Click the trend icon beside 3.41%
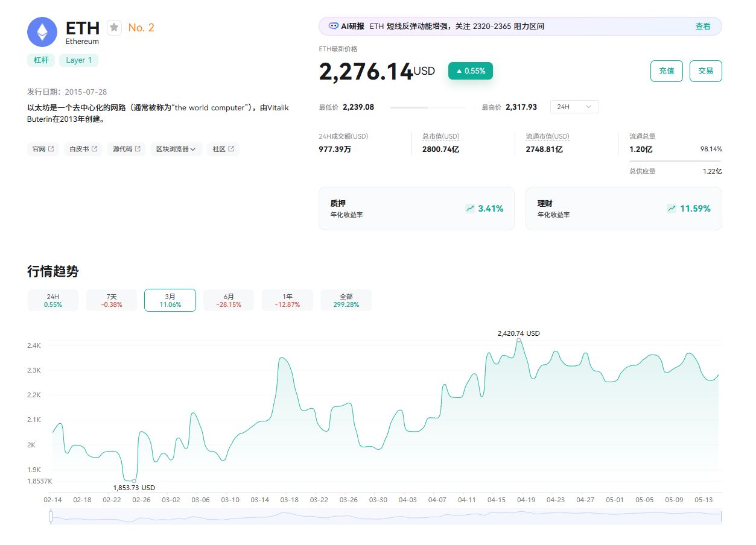 (x=470, y=209)
